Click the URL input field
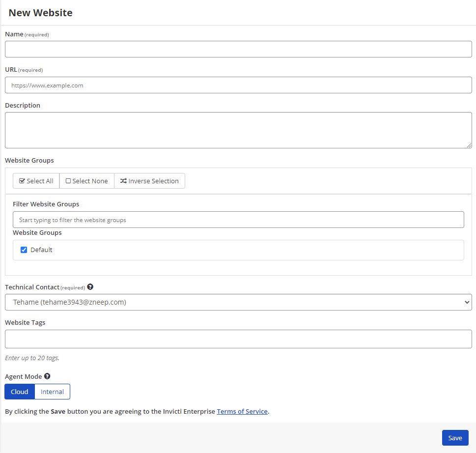Viewport: 476px width, 453px height. tap(238, 85)
